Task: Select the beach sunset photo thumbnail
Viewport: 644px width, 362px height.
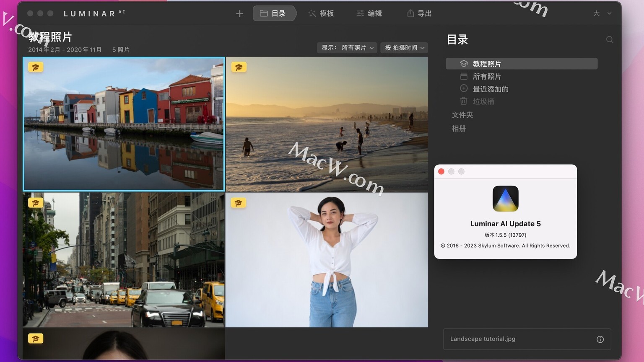Action: 327,124
